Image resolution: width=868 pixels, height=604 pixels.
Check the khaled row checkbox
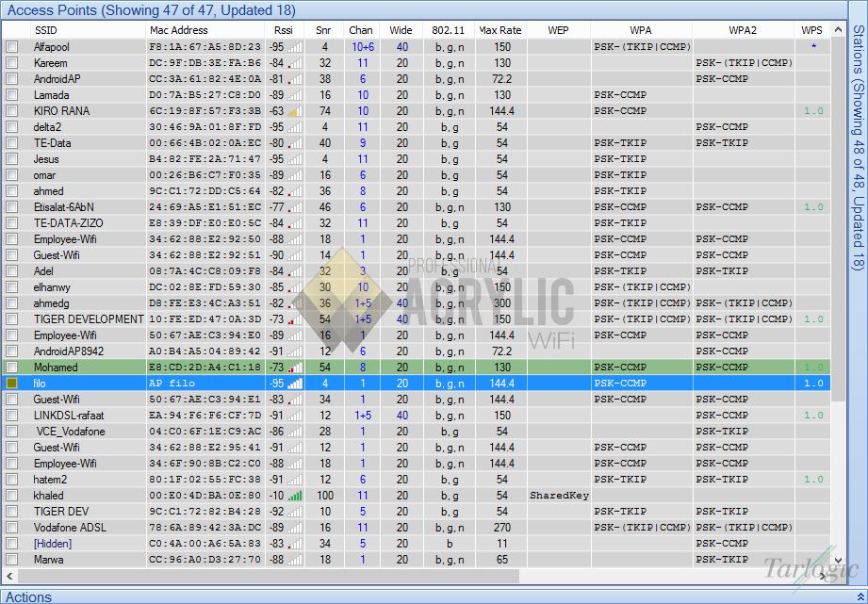point(11,496)
